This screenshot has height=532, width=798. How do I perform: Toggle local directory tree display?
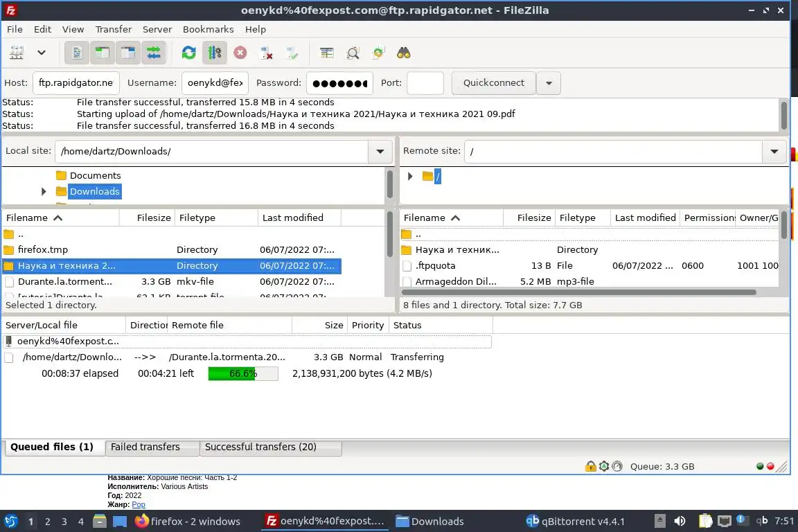click(103, 53)
